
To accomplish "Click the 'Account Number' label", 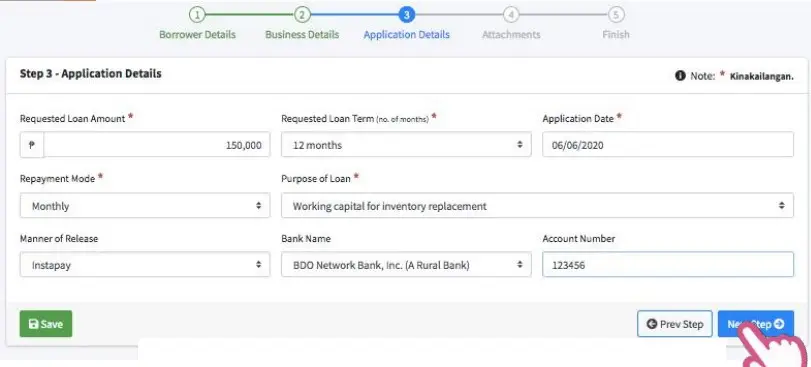I will pos(579,238).
